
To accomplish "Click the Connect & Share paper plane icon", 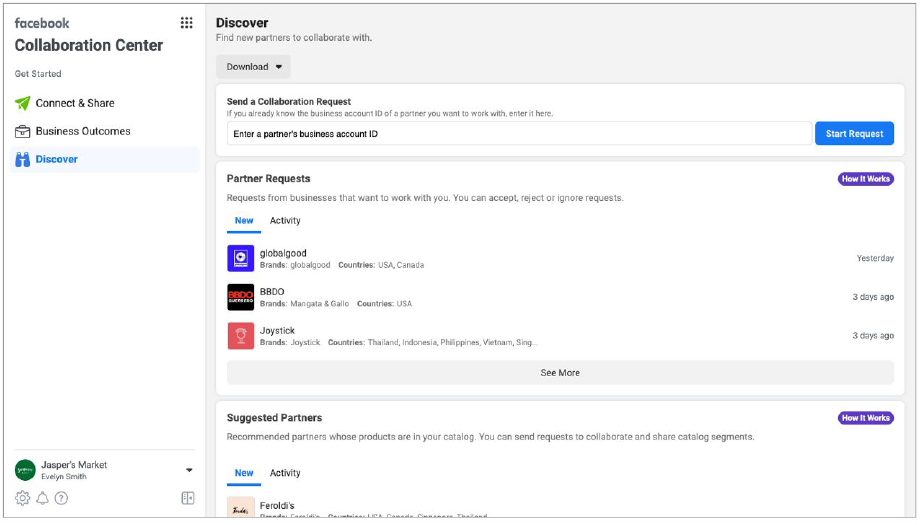I will pos(22,103).
